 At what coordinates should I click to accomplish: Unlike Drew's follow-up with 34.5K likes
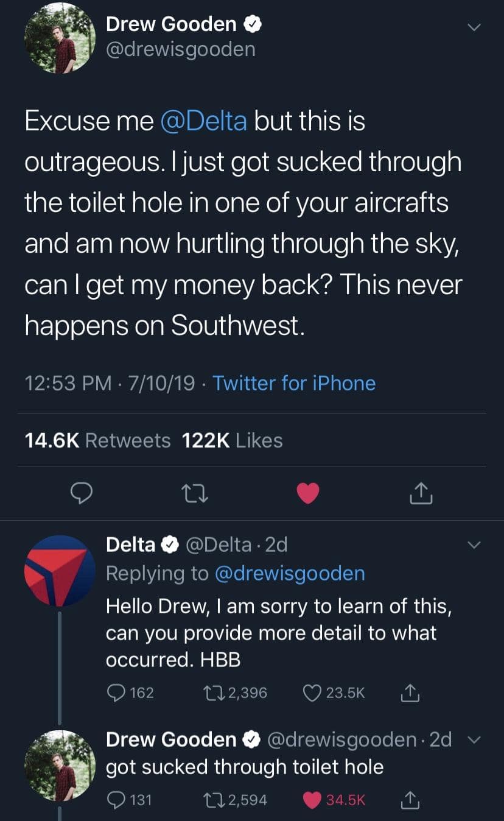pyautogui.click(x=311, y=800)
